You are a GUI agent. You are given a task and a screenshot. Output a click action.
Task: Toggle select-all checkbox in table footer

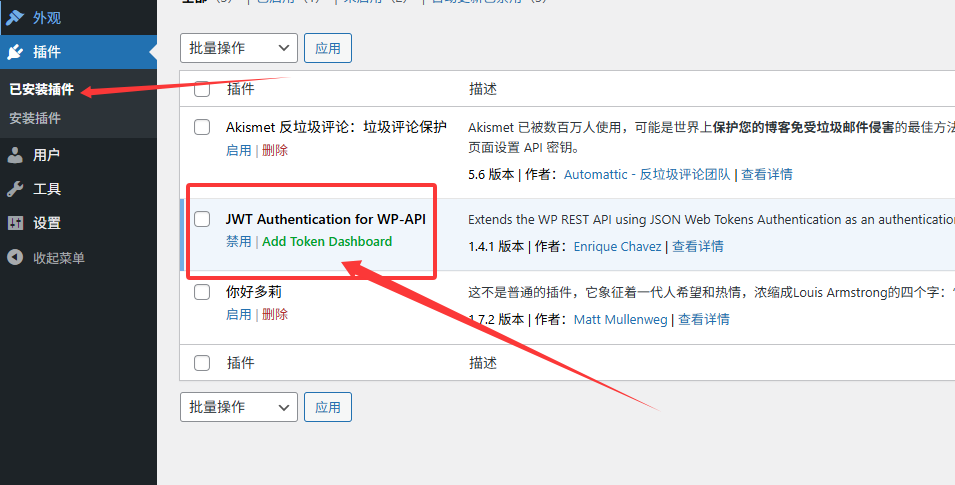202,363
